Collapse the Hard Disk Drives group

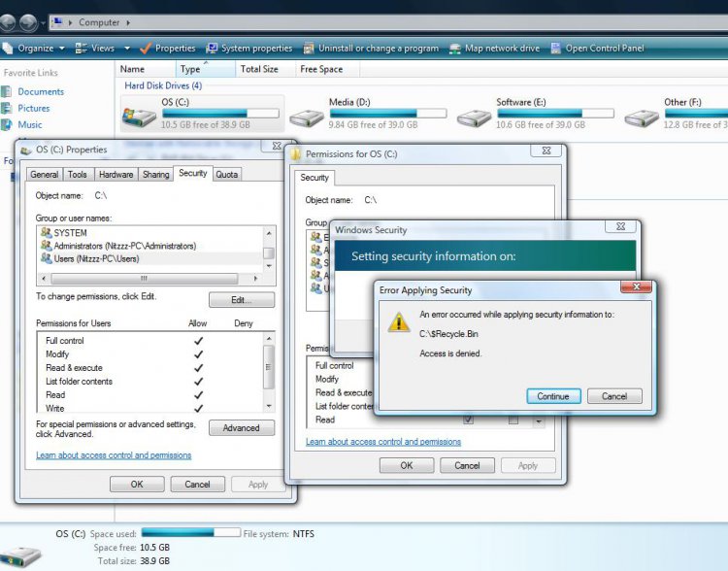point(163,85)
